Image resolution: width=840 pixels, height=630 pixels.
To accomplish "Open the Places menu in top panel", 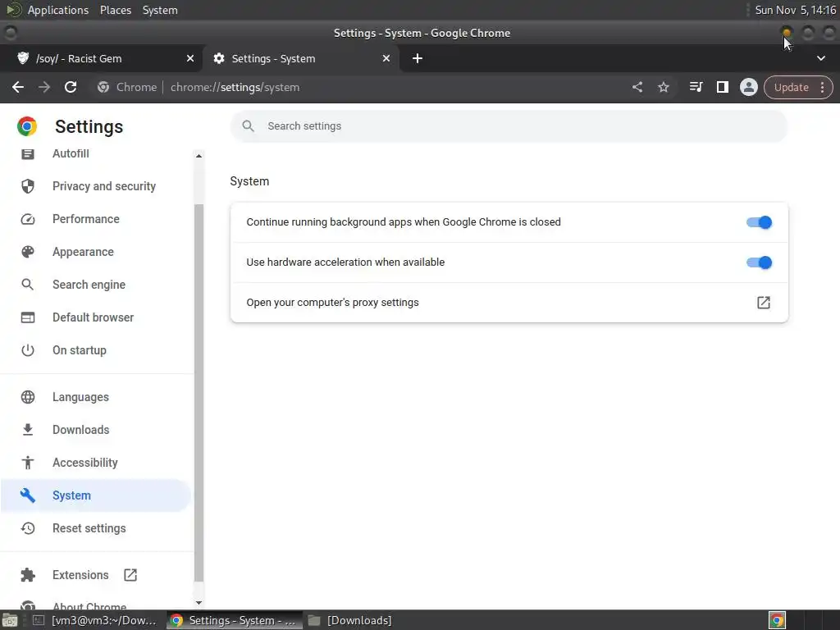I will coord(116,10).
